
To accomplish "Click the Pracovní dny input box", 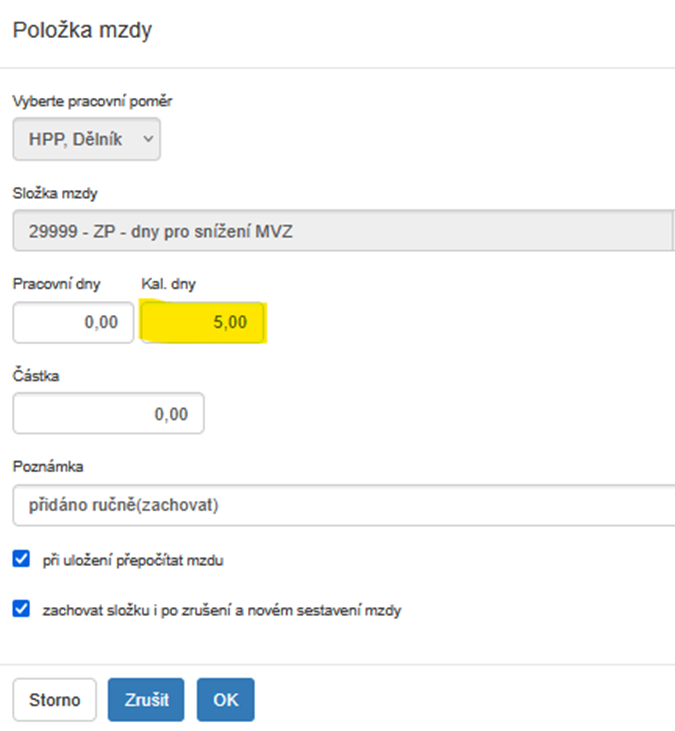I will [x=73, y=322].
